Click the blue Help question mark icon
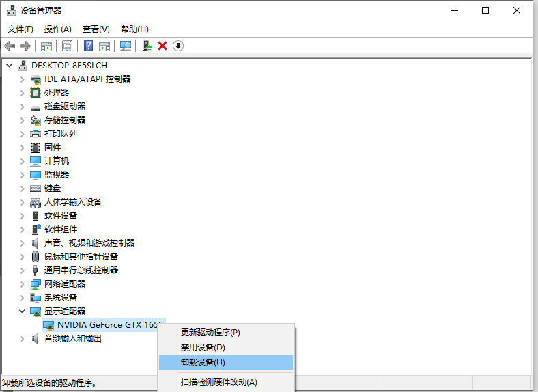This screenshot has height=392, width=538. [x=89, y=46]
